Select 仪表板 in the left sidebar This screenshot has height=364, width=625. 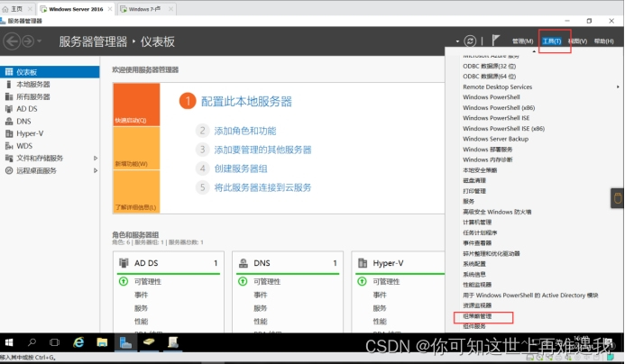(50, 72)
